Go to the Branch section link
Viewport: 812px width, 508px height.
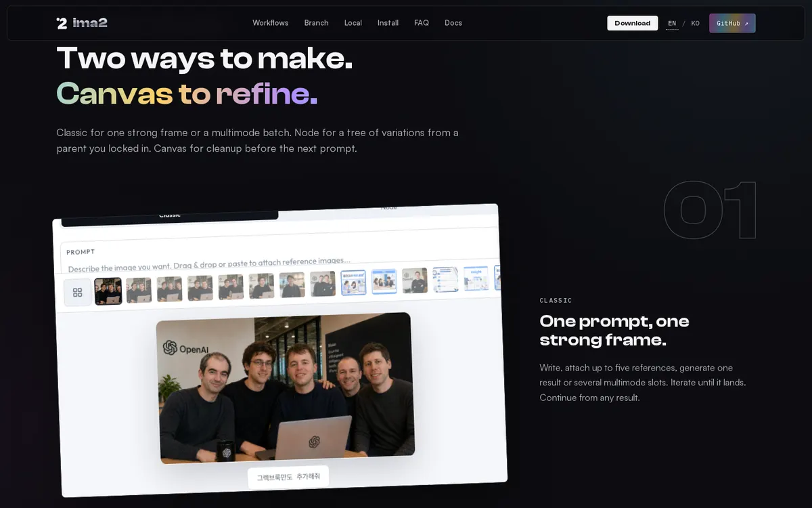(316, 23)
